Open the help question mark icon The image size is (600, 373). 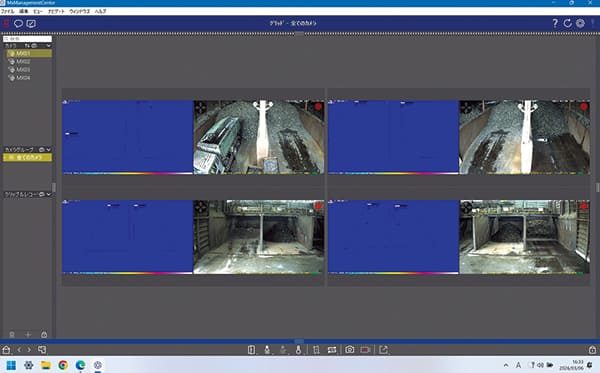(555, 23)
